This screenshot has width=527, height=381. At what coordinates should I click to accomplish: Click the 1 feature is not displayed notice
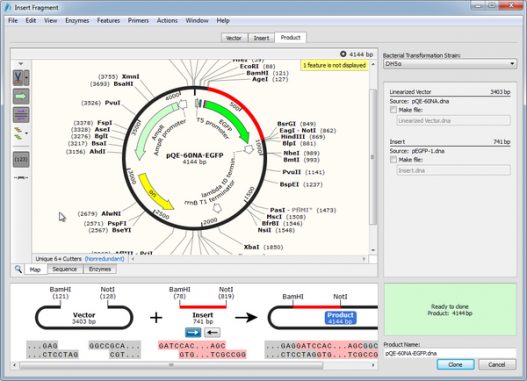(334, 65)
